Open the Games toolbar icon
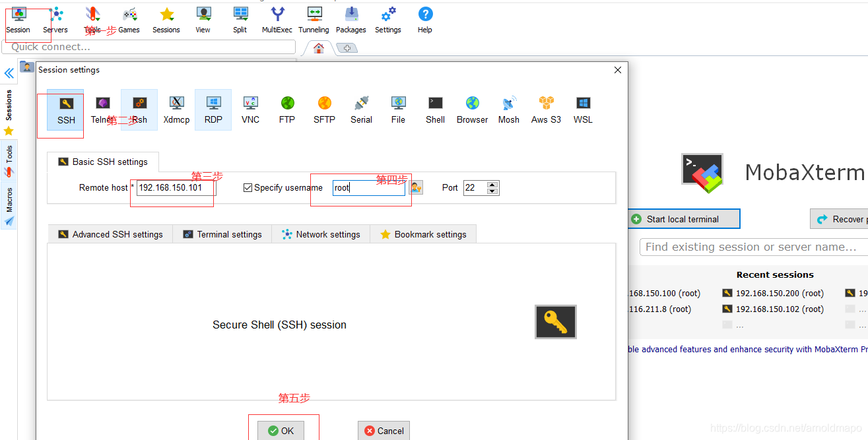This screenshot has height=440, width=868. point(129,20)
